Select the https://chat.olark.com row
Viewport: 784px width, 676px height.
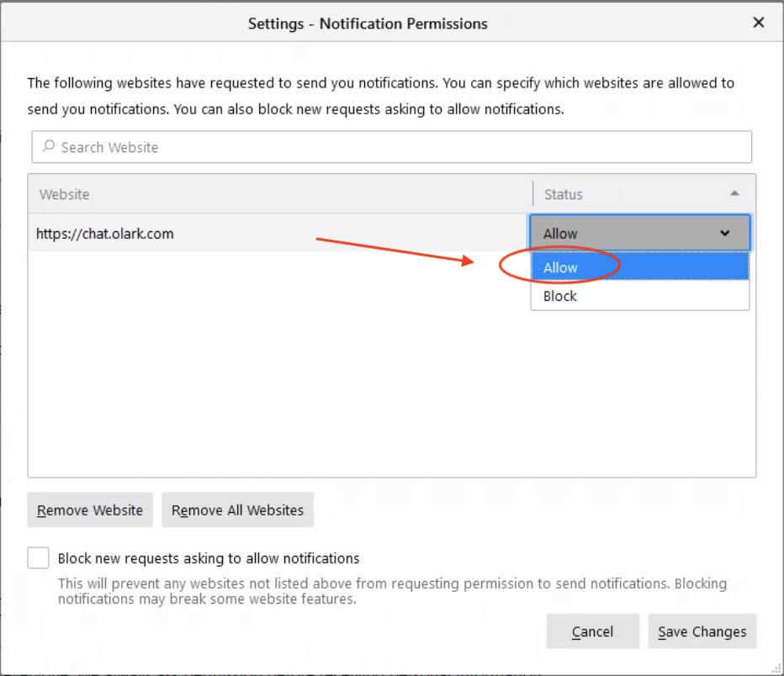(252, 234)
